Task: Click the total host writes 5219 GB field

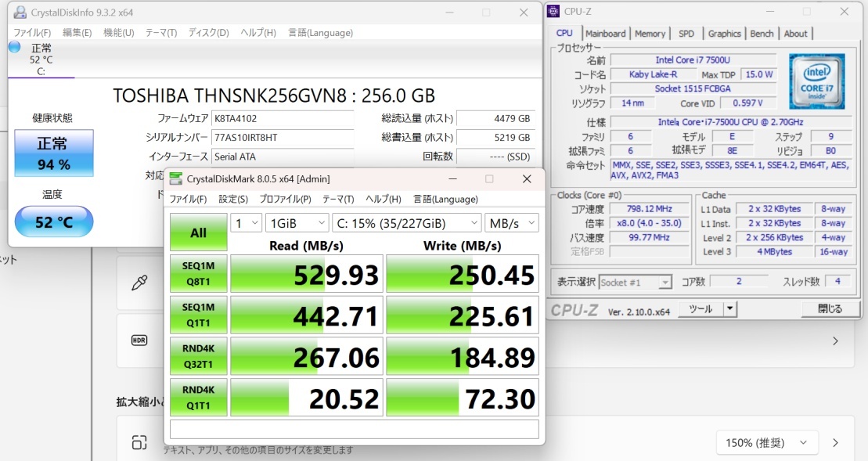Action: point(495,137)
